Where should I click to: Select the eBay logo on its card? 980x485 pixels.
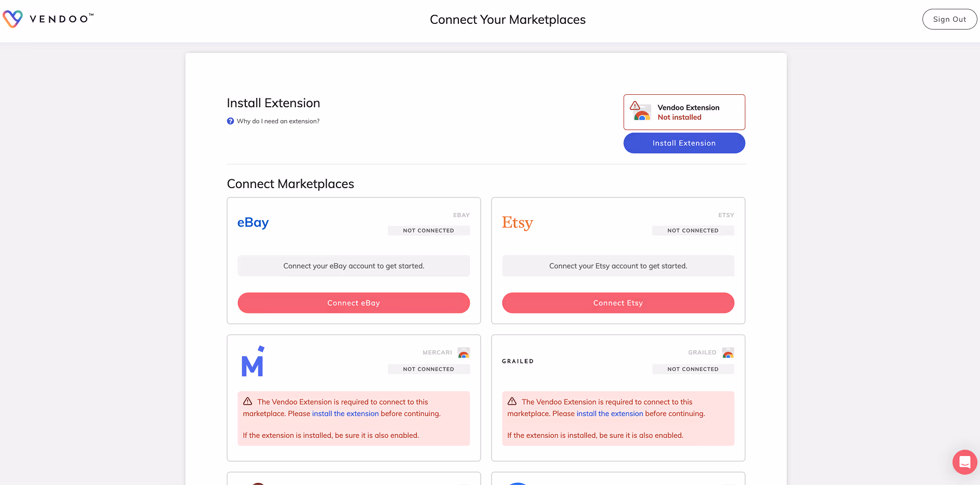(253, 222)
